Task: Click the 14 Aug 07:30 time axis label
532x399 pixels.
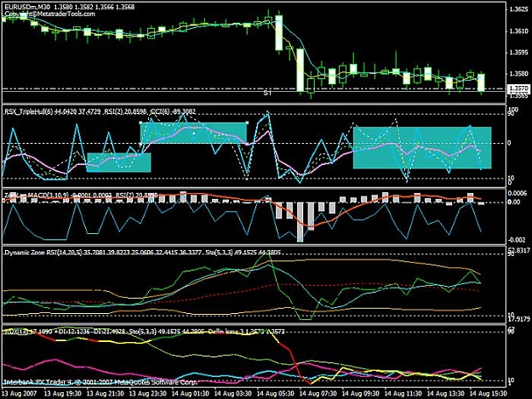Action: click(317, 394)
